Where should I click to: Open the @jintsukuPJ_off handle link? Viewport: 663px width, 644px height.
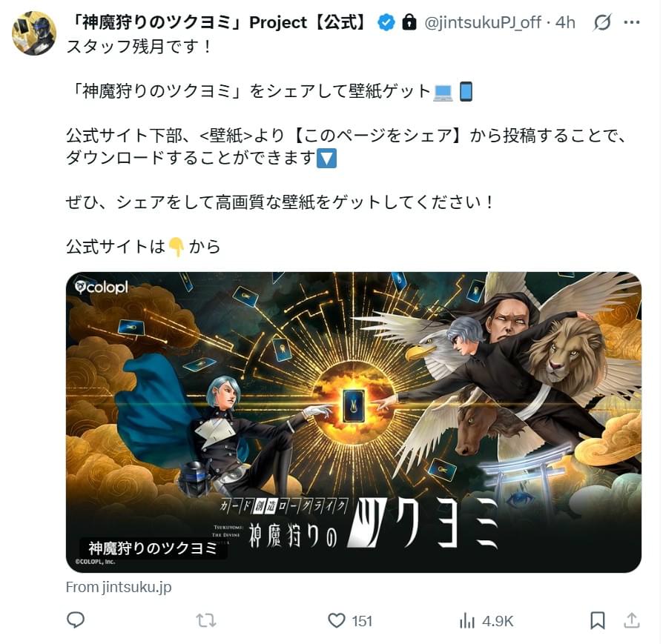click(483, 22)
